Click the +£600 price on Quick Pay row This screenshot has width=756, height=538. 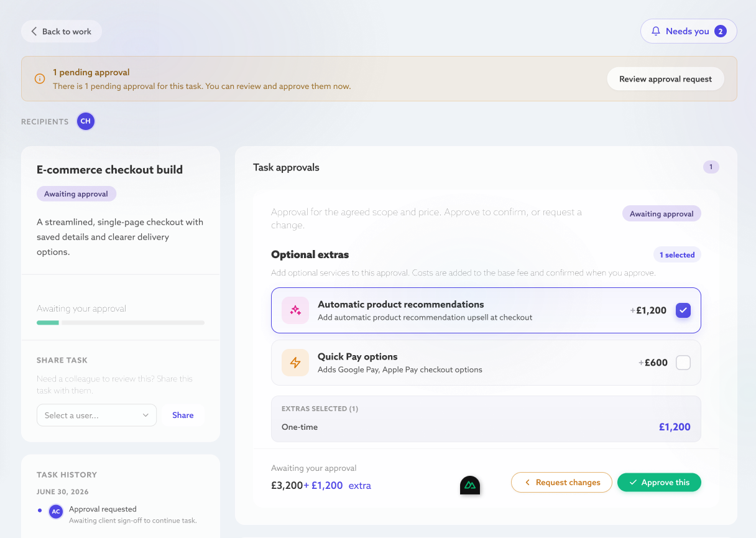point(653,363)
